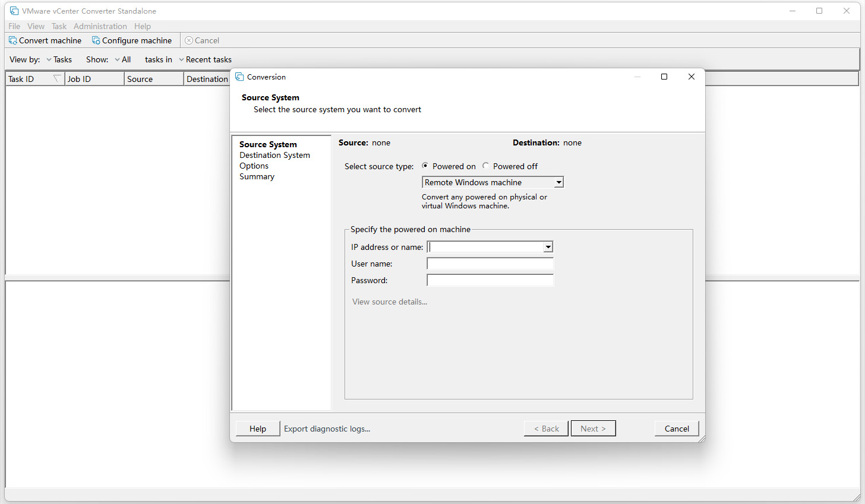Screen dimensions: 865x504
Task: Click the VMware vCenter Converter title bar icon
Action: click(13, 11)
